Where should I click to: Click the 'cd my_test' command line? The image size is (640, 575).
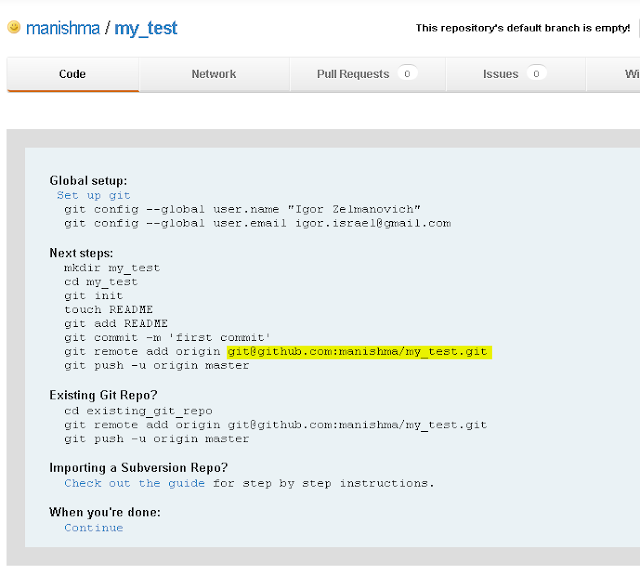101,282
